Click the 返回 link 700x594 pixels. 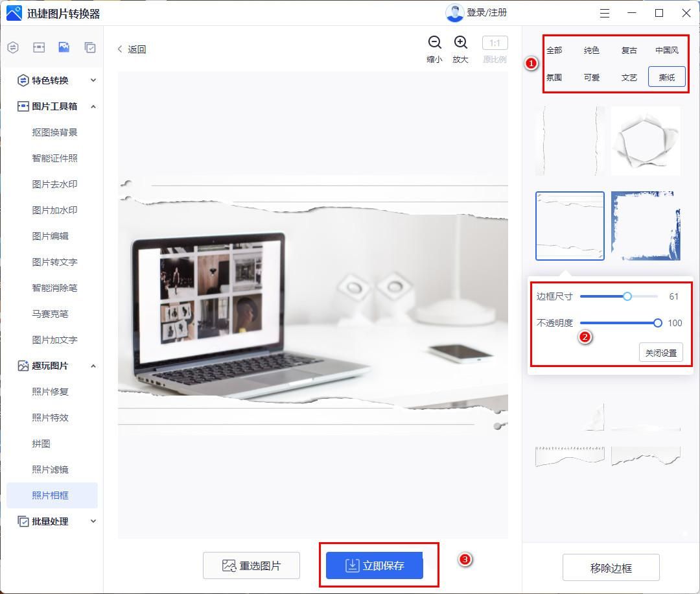(x=137, y=49)
